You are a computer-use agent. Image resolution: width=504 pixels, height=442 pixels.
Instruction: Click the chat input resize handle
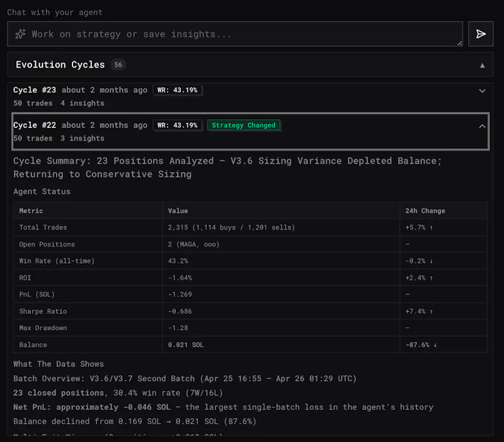460,43
